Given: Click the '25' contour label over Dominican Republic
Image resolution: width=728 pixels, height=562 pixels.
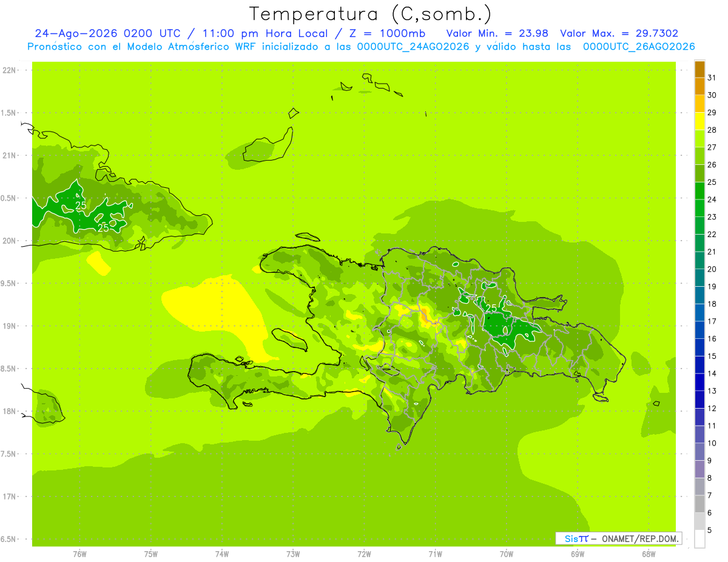Looking at the screenshot, I should point(491,308).
